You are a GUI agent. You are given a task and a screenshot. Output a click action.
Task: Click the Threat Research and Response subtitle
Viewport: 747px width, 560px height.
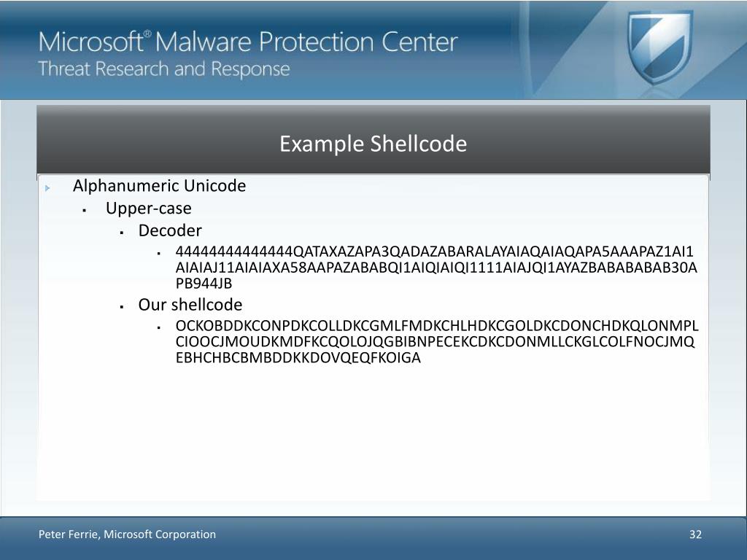pos(164,69)
